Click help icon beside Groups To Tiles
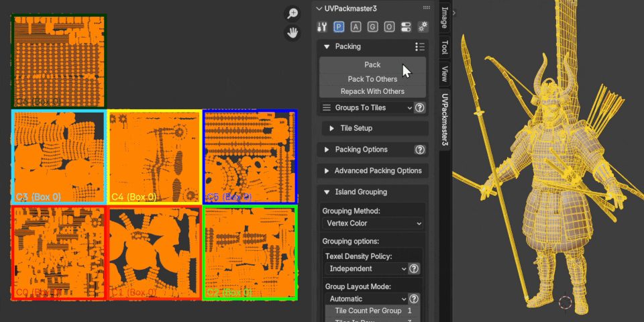The width and height of the screenshot is (644, 322). tap(420, 107)
